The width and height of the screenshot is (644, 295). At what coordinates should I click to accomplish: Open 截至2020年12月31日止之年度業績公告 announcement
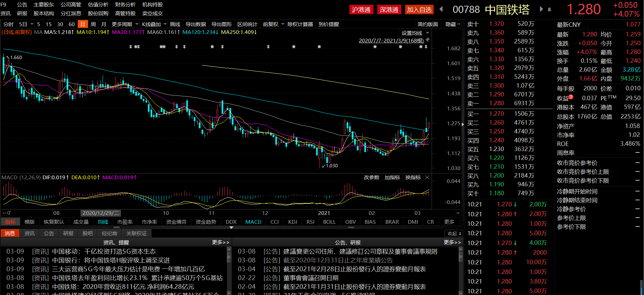click(x=338, y=260)
